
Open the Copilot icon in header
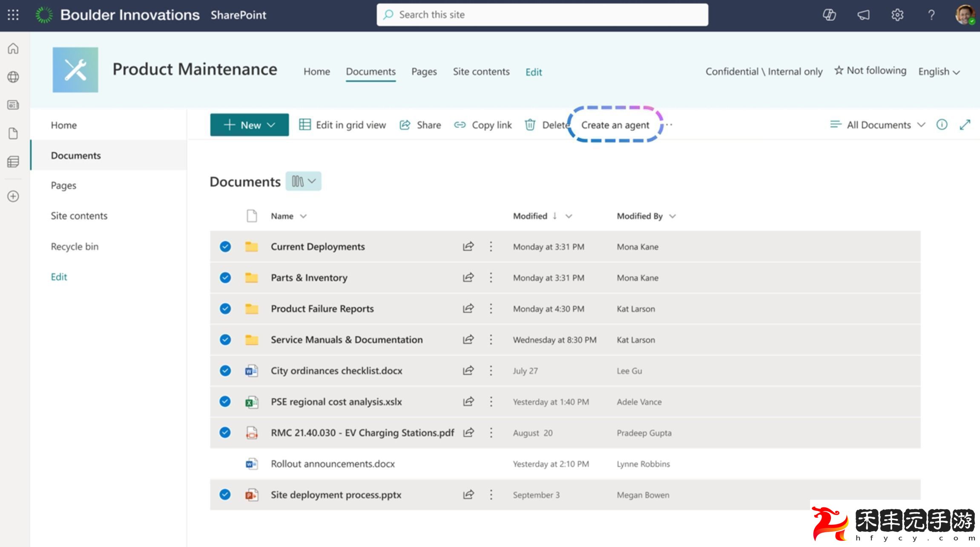(829, 15)
